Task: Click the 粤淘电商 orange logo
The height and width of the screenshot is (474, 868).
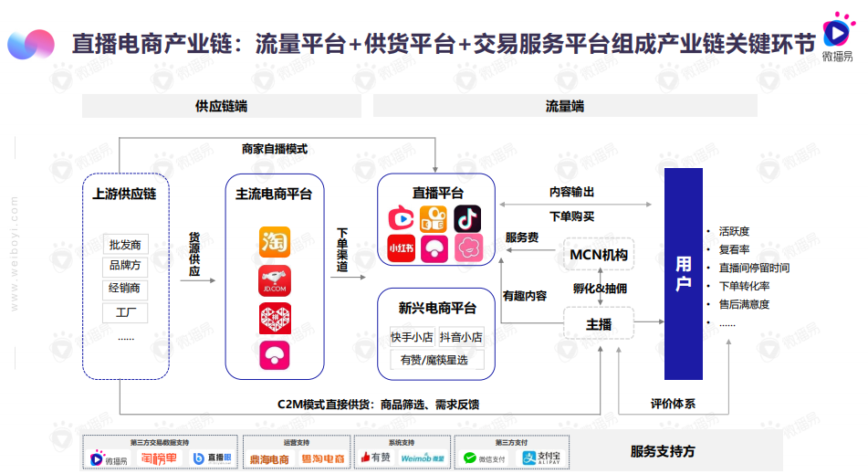Action: (323, 459)
